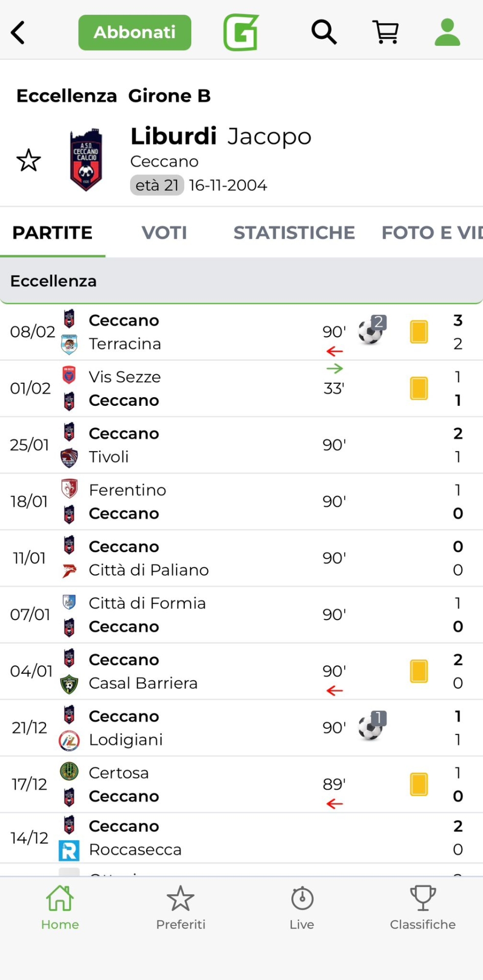Collapse the Eccellenza section header
This screenshot has width=483, height=980.
[241, 281]
